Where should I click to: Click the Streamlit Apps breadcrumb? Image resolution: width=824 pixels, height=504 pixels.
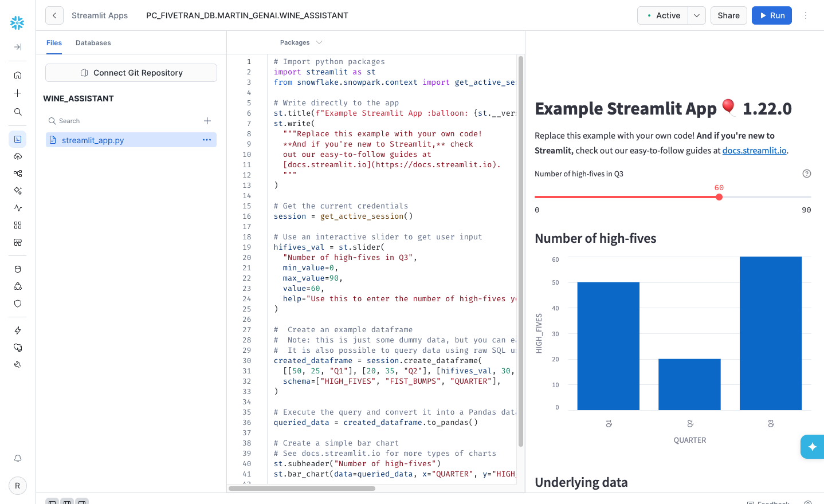[x=100, y=15]
